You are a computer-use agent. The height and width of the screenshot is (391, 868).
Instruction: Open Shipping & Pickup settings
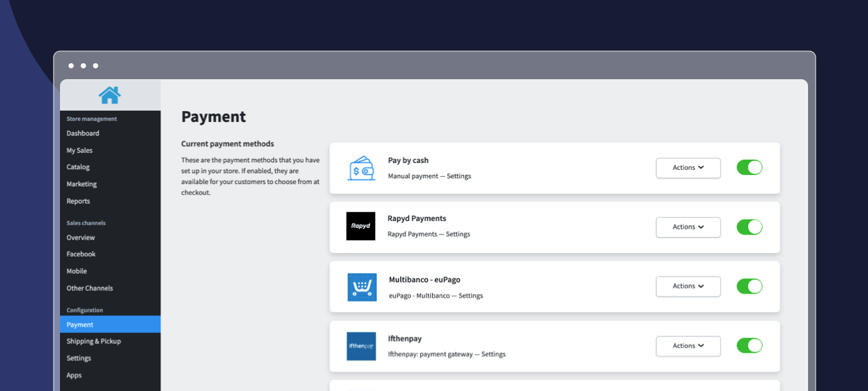[94, 341]
